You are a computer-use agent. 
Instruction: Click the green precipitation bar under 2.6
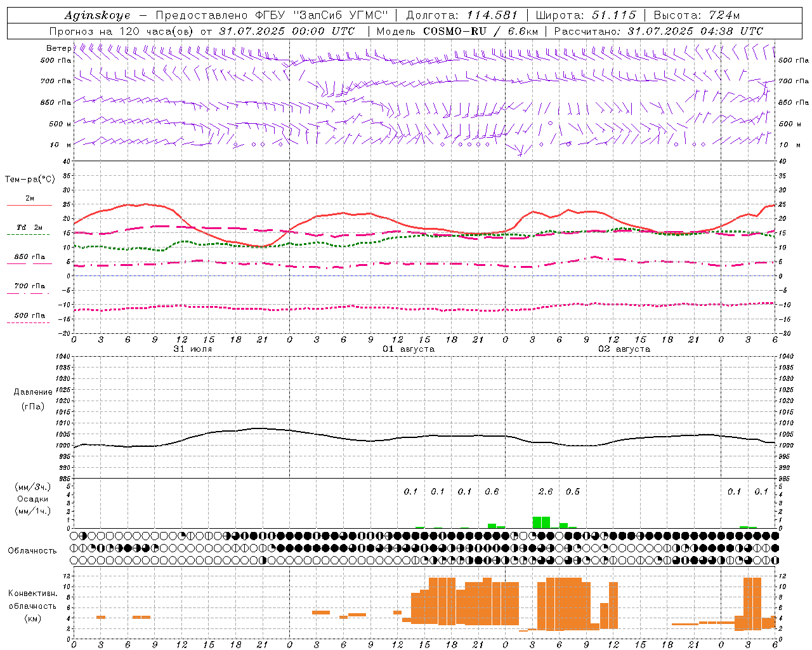click(541, 522)
